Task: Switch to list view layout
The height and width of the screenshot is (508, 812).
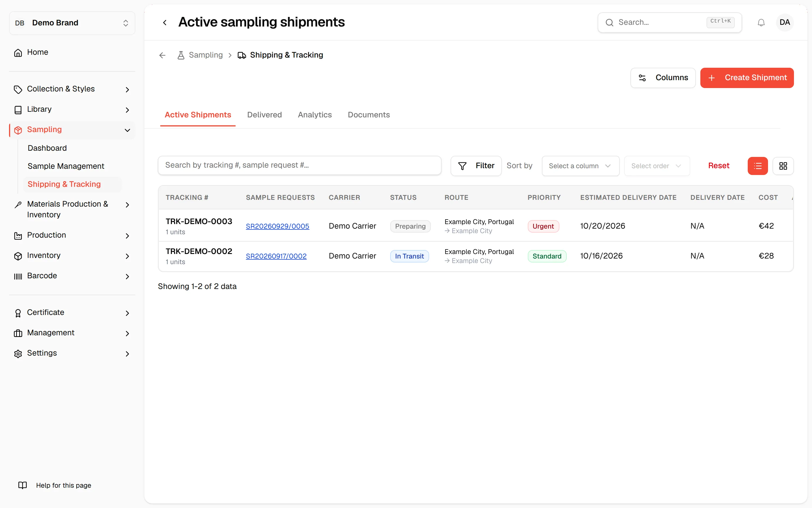Action: (758, 166)
